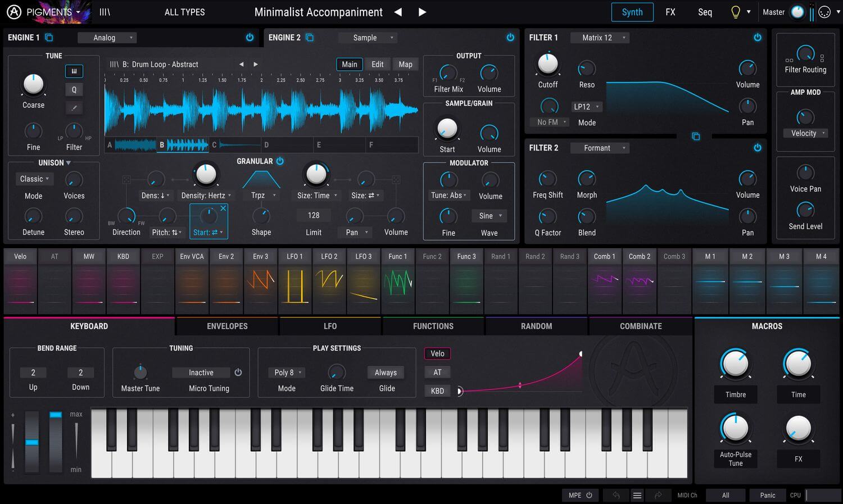The height and width of the screenshot is (504, 843).
Task: Click the Q quantize icon in Tune section
Action: (73, 89)
